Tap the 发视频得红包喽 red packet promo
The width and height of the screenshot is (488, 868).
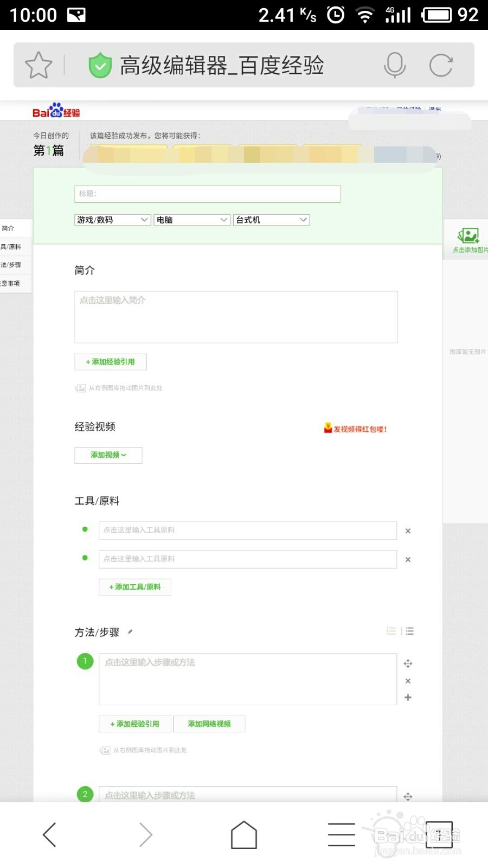tap(355, 429)
